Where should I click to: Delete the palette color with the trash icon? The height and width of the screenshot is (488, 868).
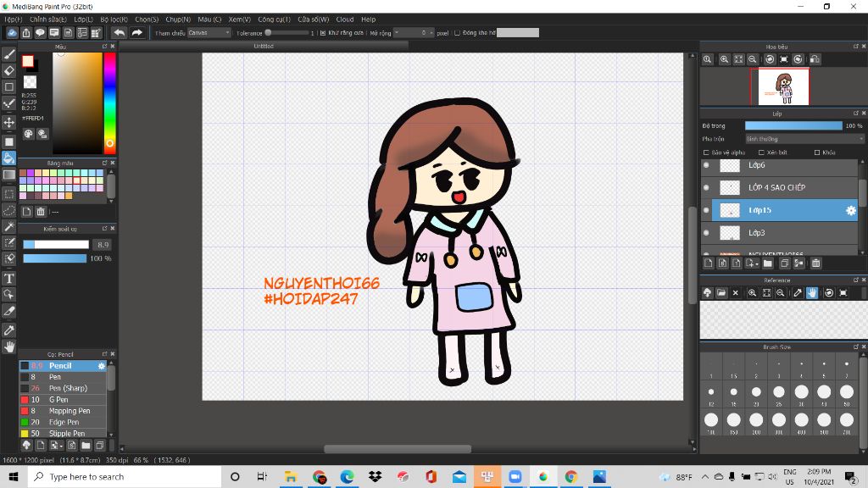(41, 211)
